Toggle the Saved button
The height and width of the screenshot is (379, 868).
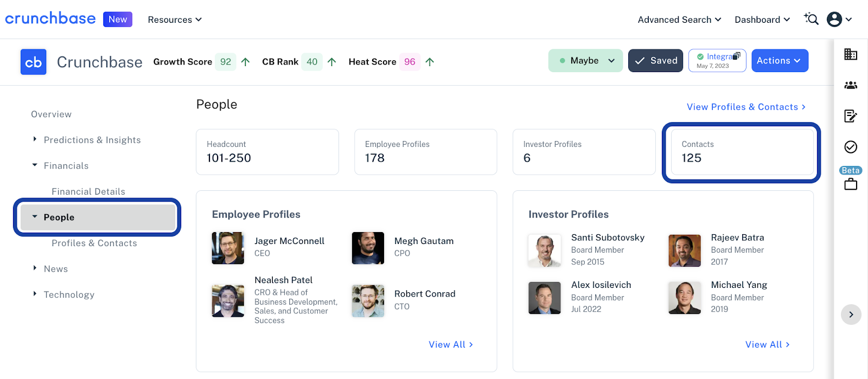pos(655,61)
